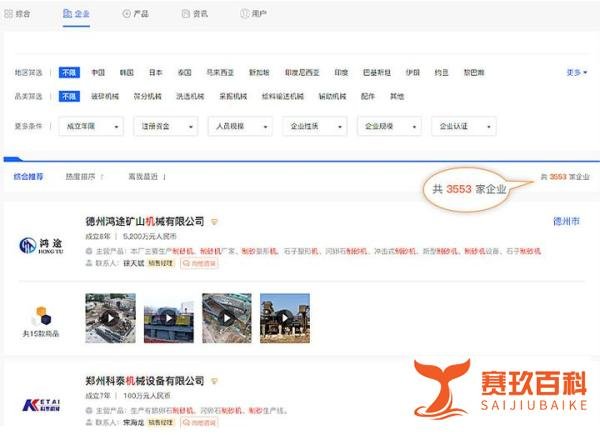This screenshot has width=600, height=435.
Task: Filter the region by 日本
Action: click(155, 72)
